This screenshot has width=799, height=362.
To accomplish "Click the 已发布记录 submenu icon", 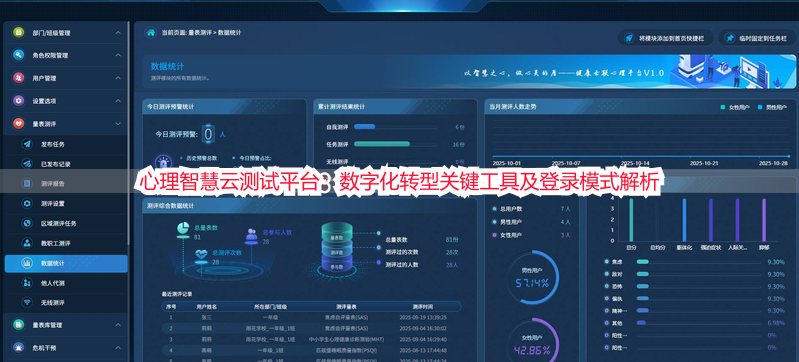I will (27, 164).
